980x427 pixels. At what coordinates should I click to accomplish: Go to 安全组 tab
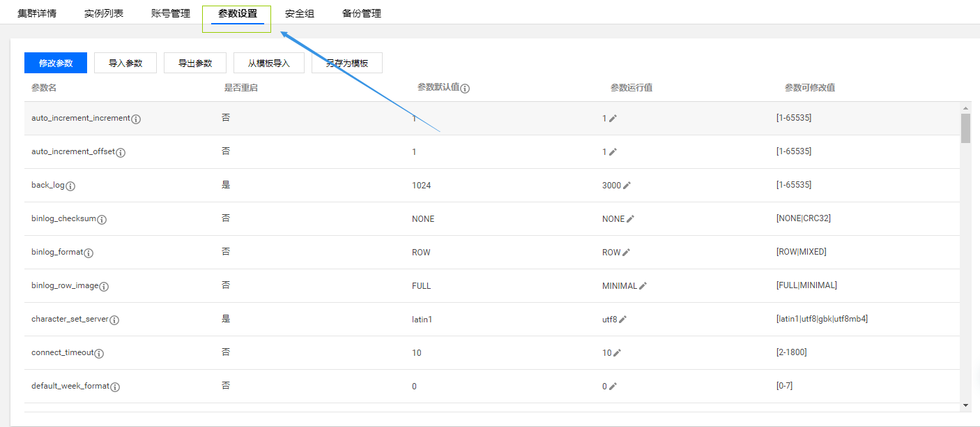300,13
